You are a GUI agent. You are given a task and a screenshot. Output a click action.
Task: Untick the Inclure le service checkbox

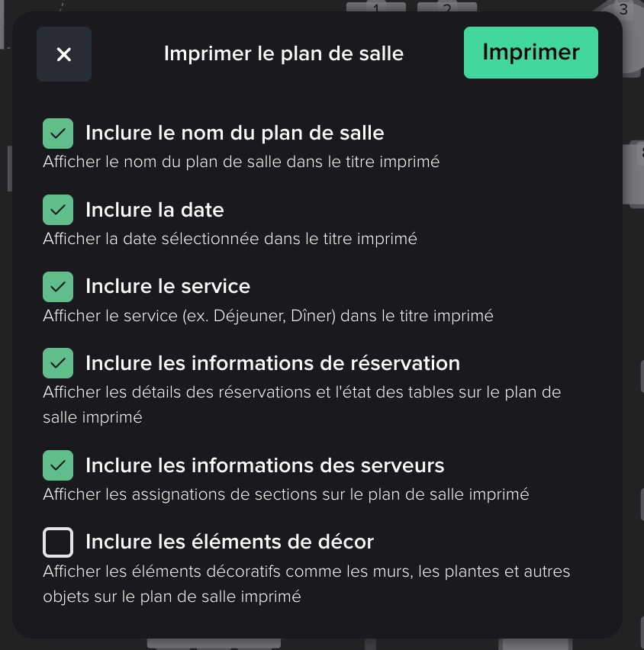click(58, 287)
